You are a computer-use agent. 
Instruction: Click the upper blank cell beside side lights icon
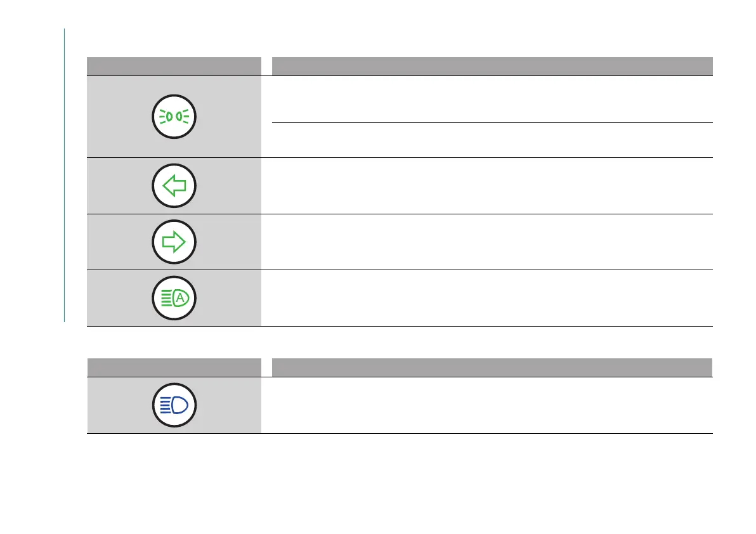492,99
